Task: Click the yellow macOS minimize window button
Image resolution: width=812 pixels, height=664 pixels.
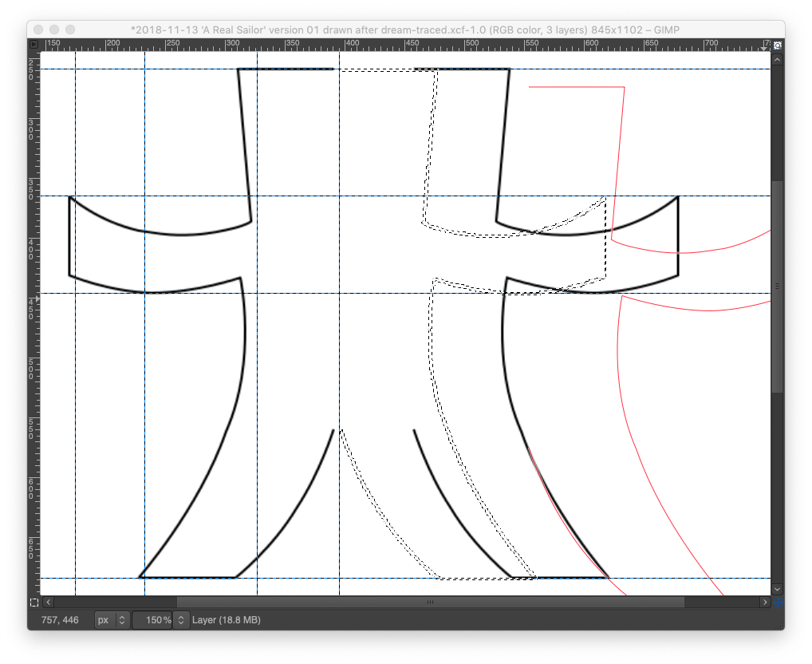Action: coord(54,29)
